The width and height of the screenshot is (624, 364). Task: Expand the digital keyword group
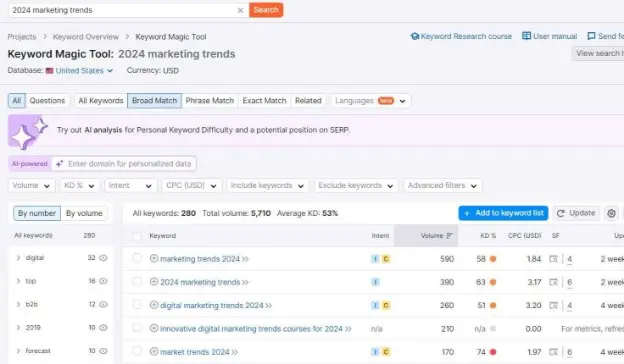pyautogui.click(x=18, y=258)
